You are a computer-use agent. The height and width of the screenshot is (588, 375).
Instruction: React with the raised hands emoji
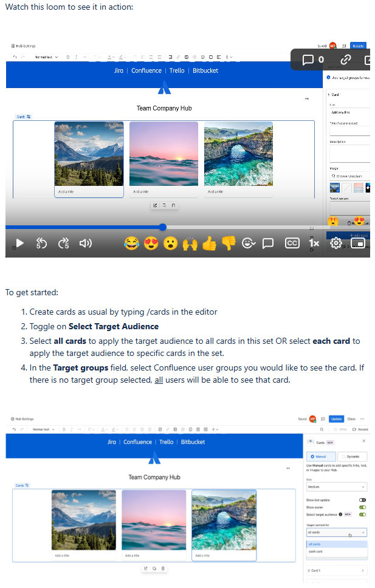[190, 244]
